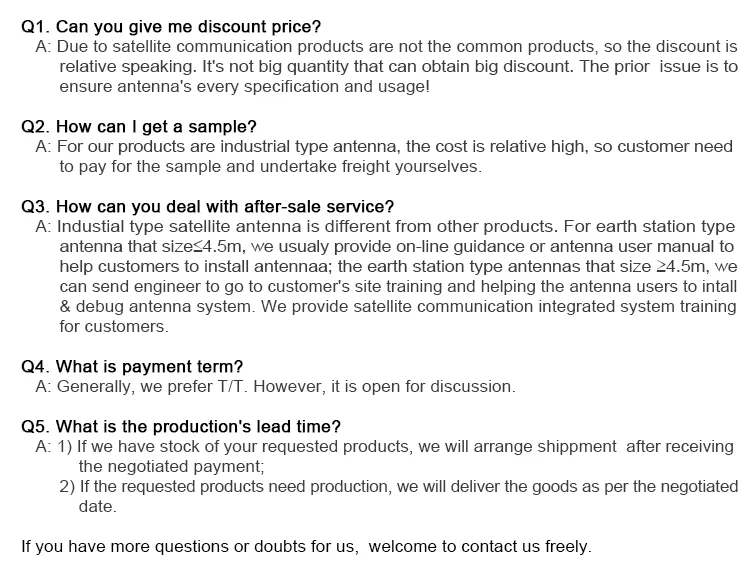Viewport: 750px width, 573px height.
Task: Click the line "to pay for the sample"
Action: 270,167
